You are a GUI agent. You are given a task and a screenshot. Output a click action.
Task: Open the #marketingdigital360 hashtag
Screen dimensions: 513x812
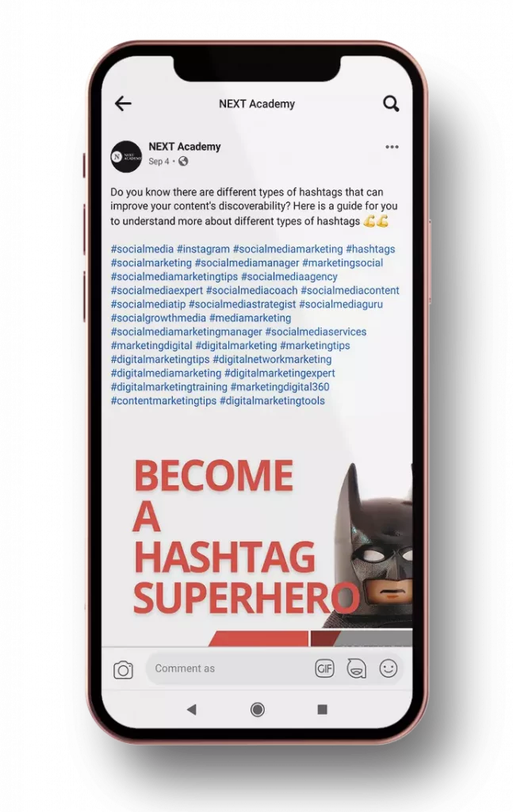point(280,387)
